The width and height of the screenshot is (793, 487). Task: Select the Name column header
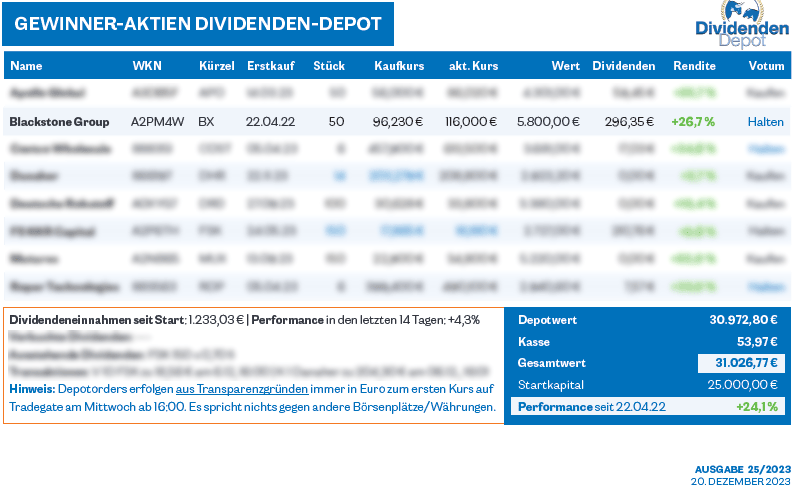[x=26, y=66]
